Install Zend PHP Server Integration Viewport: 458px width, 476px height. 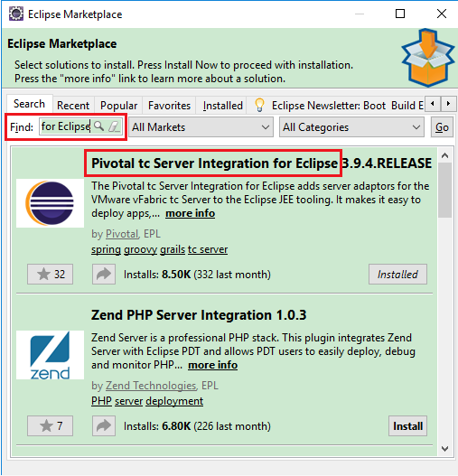click(407, 425)
